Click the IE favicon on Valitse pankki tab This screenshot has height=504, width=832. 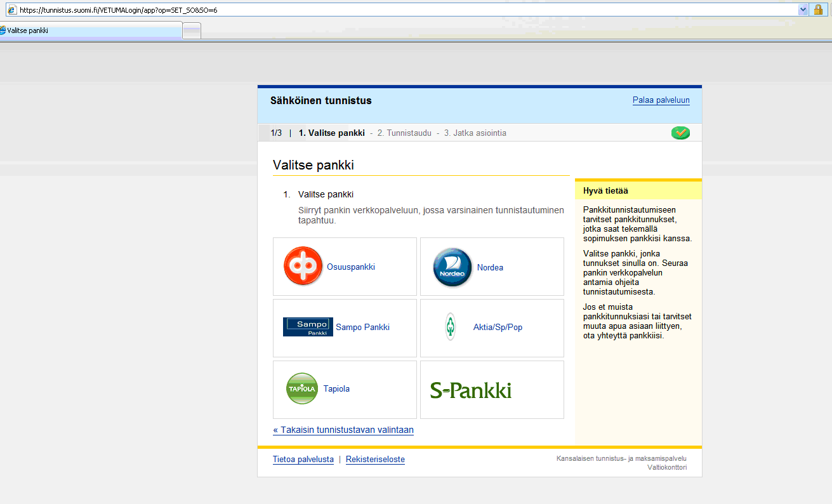pyautogui.click(x=3, y=30)
